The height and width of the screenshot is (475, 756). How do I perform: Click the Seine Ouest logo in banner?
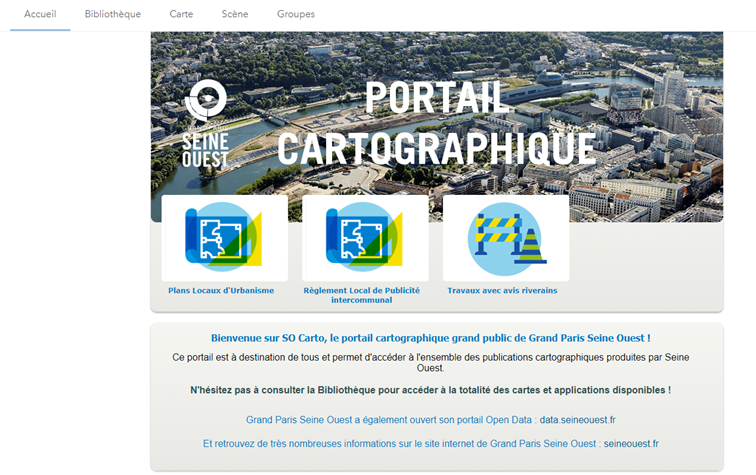tap(206, 123)
